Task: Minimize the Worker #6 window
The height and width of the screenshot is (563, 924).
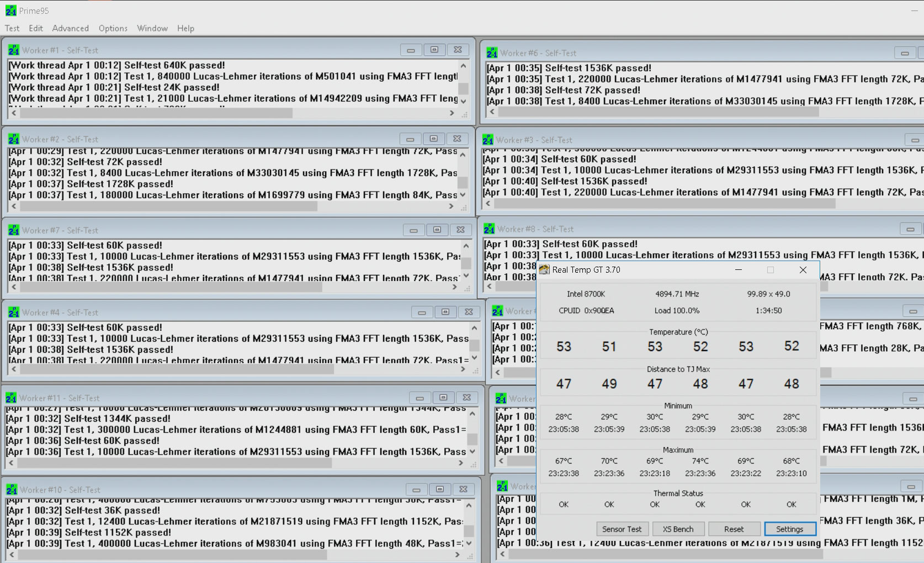Action: pos(904,54)
